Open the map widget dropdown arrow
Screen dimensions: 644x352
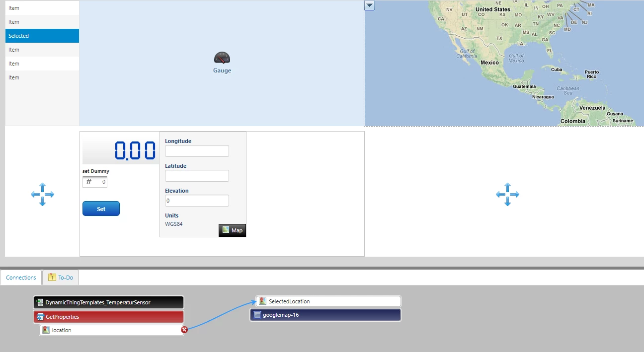370,5
